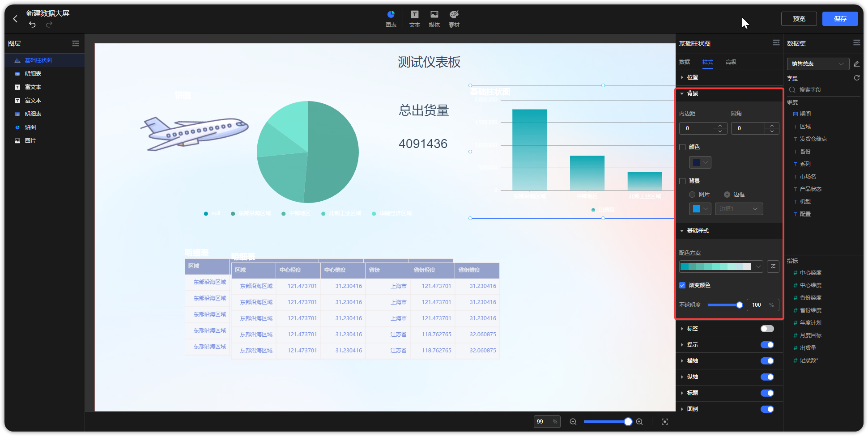Click the redo arrow icon
Screen dimensions: 868x436
click(x=48, y=25)
